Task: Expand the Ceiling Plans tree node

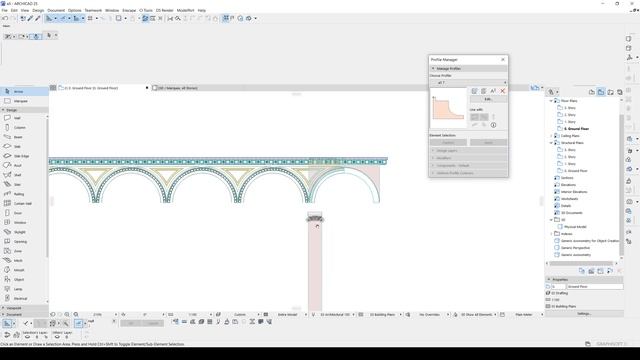Action: tap(551, 136)
